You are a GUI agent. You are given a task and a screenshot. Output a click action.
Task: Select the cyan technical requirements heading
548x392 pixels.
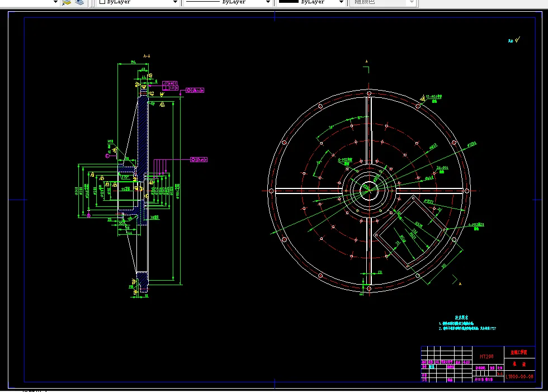(x=461, y=318)
